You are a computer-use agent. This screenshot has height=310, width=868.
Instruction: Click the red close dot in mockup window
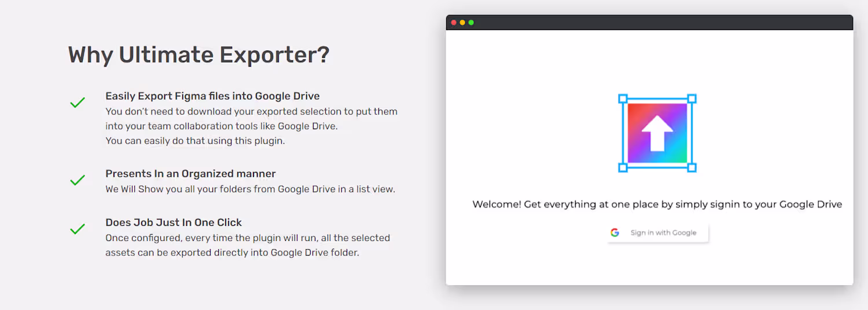pyautogui.click(x=454, y=23)
